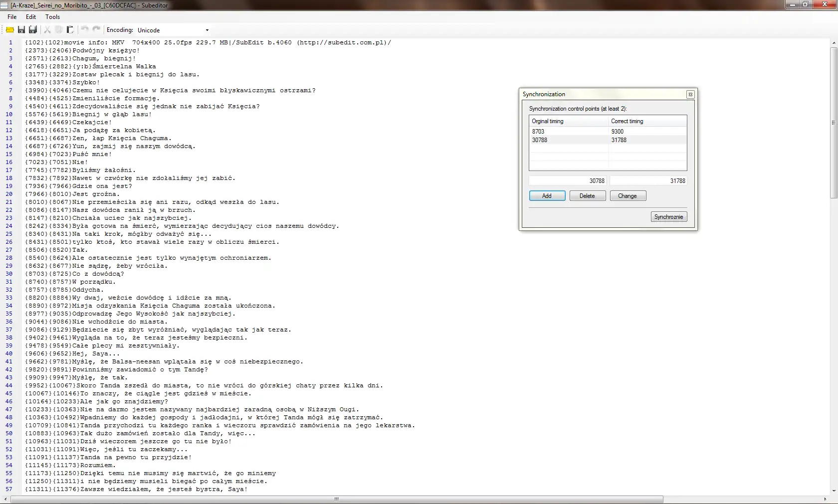Screen dimensions: 838x504
Task: Click the horizontal scrollbar right arrow
Action: click(825, 499)
